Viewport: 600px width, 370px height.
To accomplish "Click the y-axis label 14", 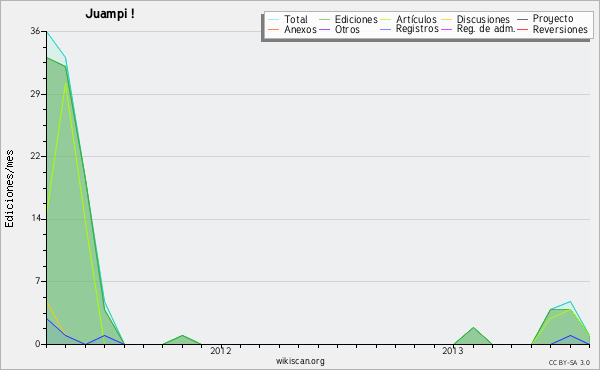I will (36, 218).
